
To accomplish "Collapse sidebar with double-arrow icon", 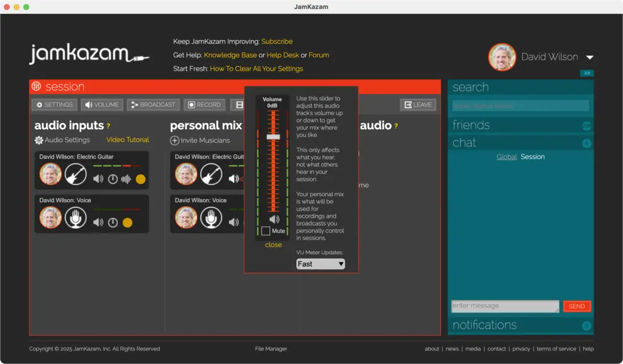I will (587, 73).
